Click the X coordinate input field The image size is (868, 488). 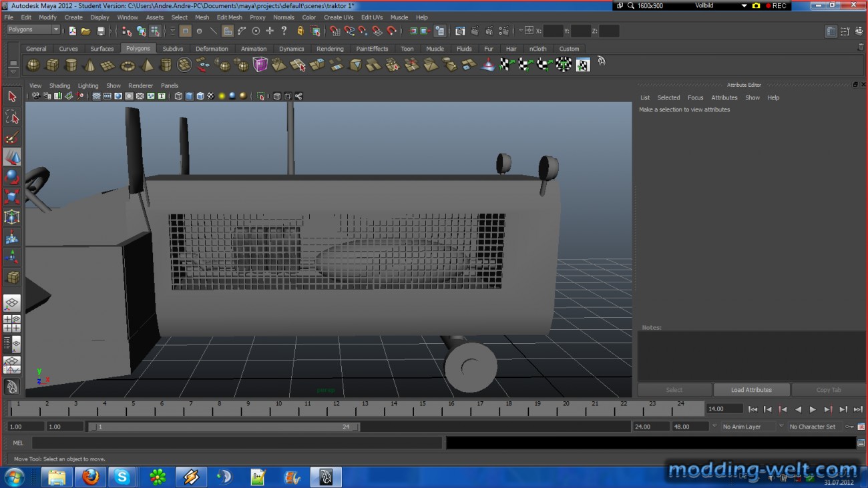pyautogui.click(x=553, y=31)
